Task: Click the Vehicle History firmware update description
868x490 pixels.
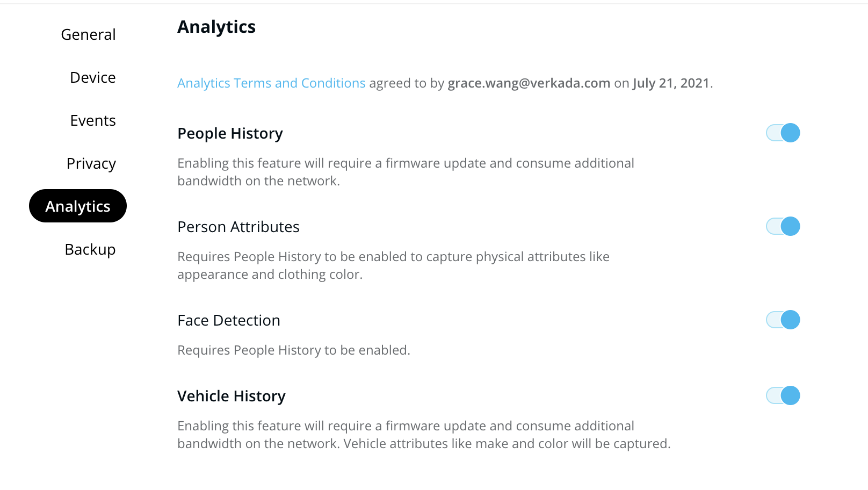Action: (x=424, y=435)
